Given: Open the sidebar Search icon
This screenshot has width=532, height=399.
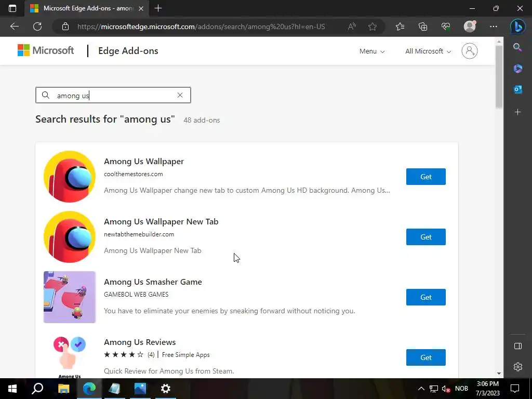Looking at the screenshot, I should pos(517,47).
